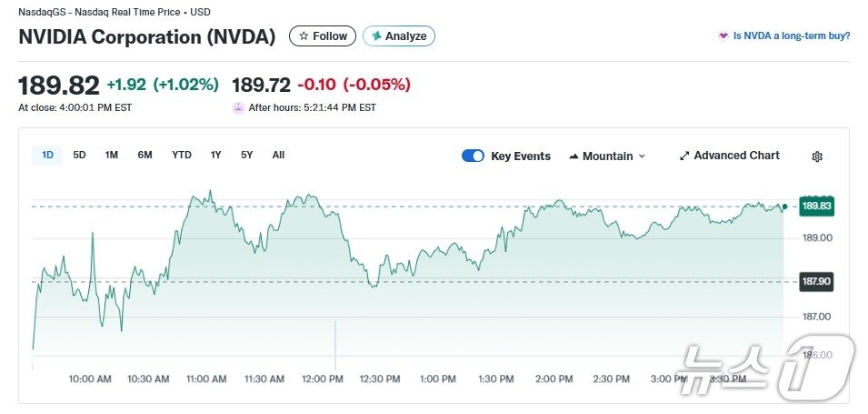Image resolution: width=868 pixels, height=414 pixels.
Task: Toggle the Key Events switch
Action: click(x=473, y=156)
